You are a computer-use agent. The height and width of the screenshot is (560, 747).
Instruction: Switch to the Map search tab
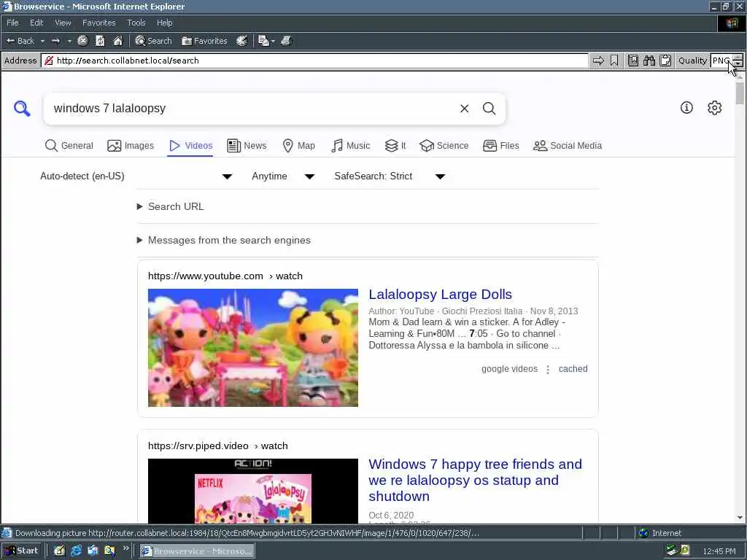click(298, 146)
